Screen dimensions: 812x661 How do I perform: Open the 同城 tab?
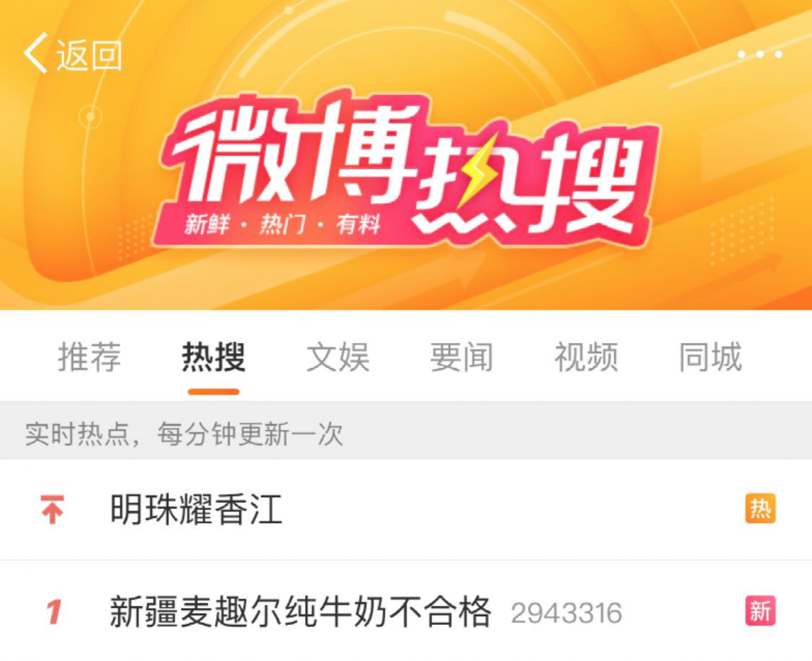coord(710,356)
